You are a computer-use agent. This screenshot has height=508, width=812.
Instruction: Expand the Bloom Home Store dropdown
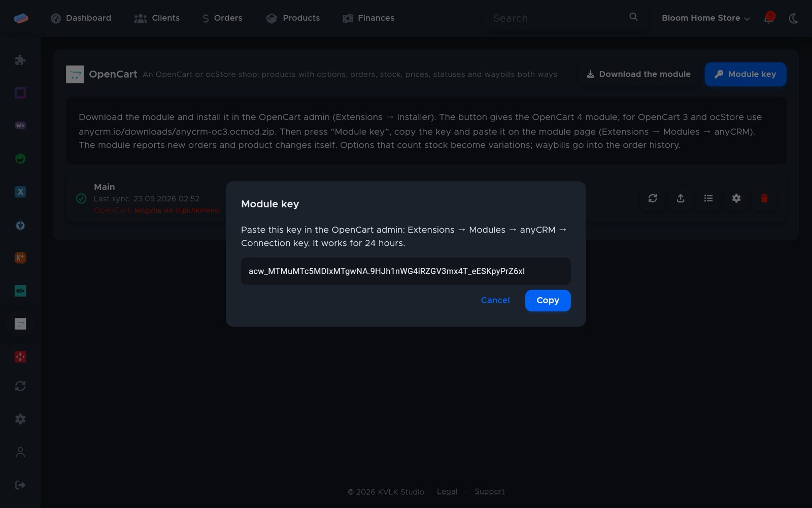tap(705, 18)
